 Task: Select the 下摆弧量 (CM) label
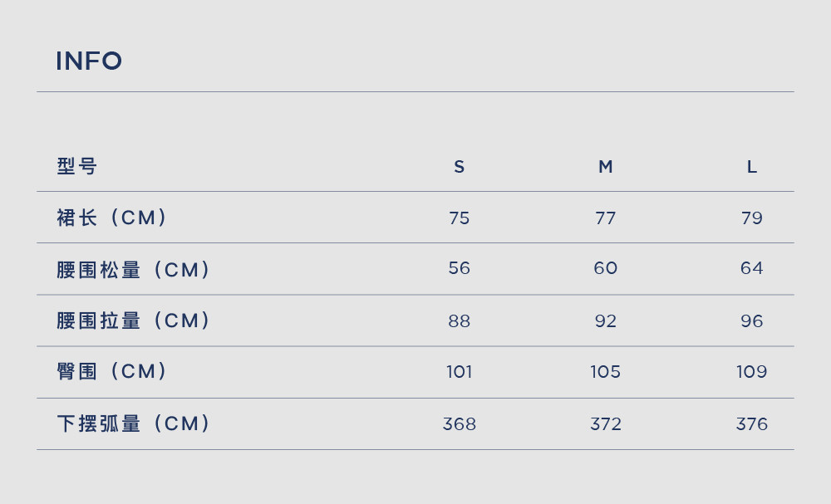[134, 423]
